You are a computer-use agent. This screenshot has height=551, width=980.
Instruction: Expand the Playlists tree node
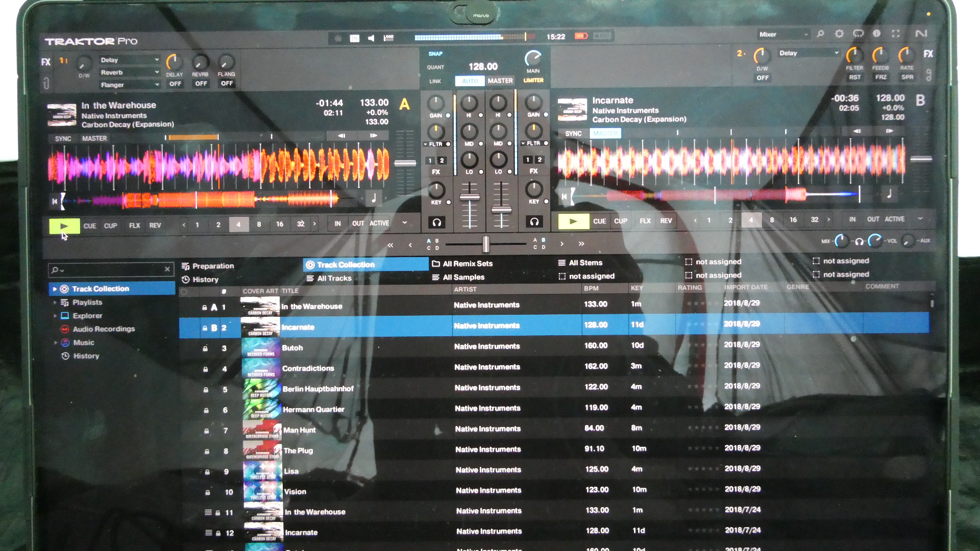pyautogui.click(x=55, y=303)
